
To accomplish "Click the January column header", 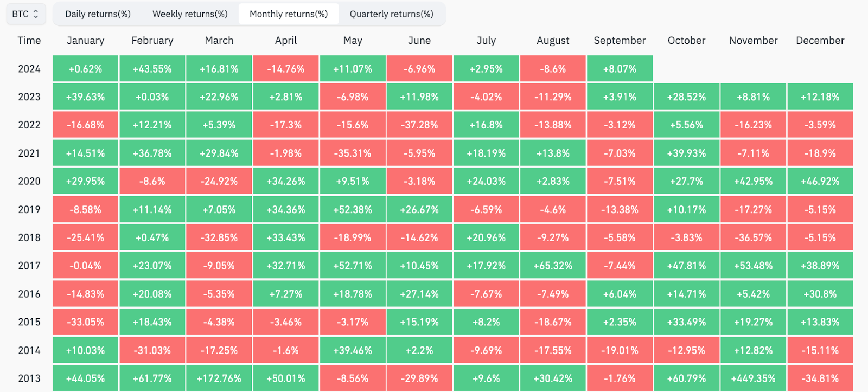I will (86, 41).
